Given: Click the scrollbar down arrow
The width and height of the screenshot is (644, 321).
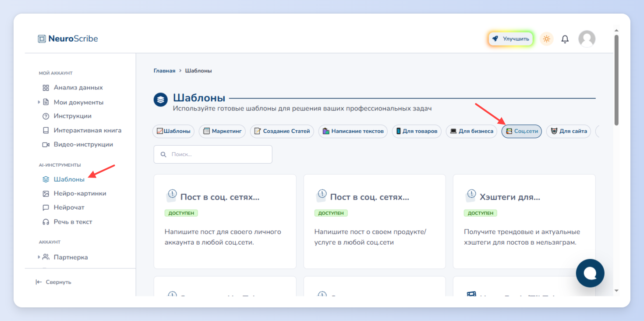Looking at the screenshot, I should tap(616, 290).
